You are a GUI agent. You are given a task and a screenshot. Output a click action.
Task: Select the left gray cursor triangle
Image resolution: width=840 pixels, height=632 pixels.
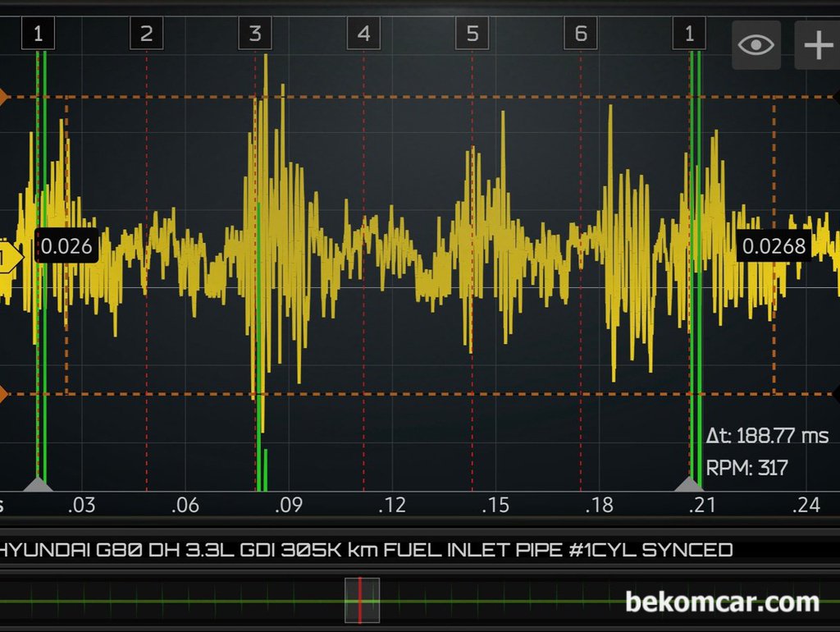38,484
